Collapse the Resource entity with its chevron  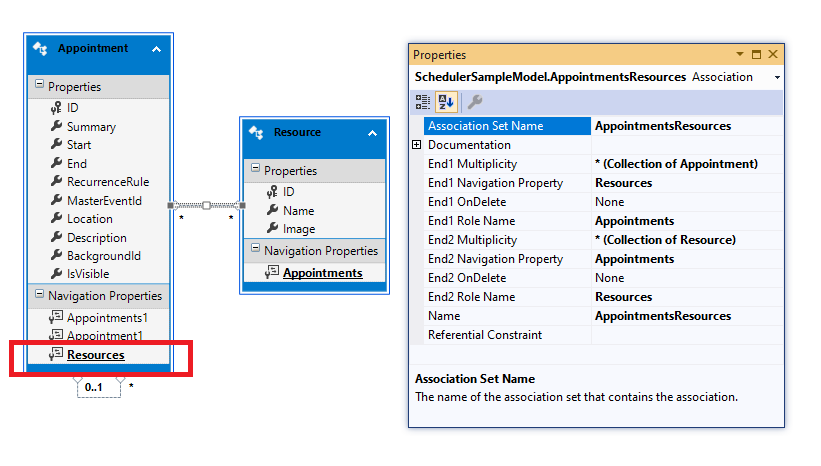[x=372, y=133]
